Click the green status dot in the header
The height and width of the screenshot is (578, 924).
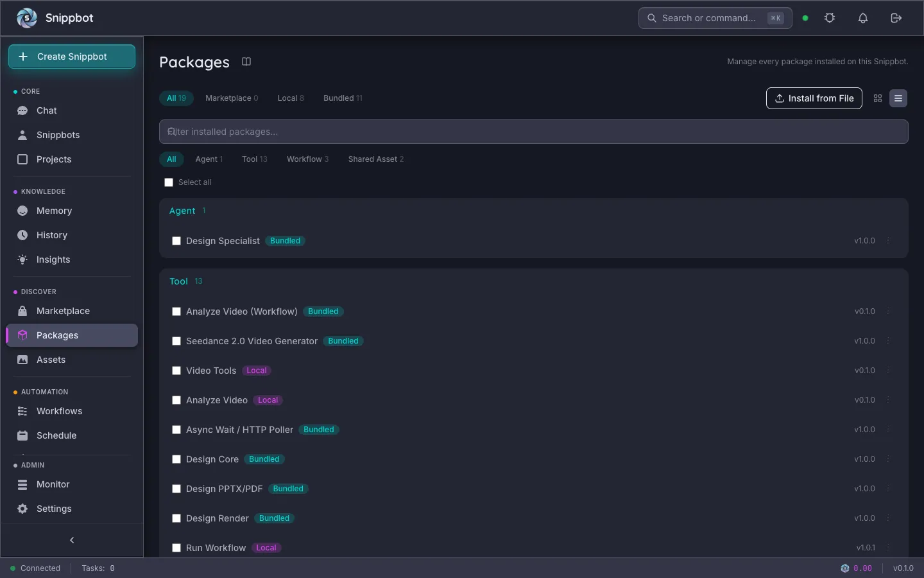805,18
